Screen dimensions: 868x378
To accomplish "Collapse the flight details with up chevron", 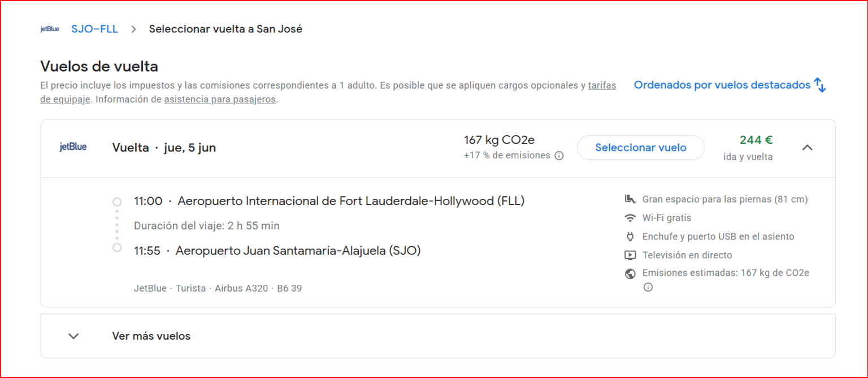I will pos(808,147).
